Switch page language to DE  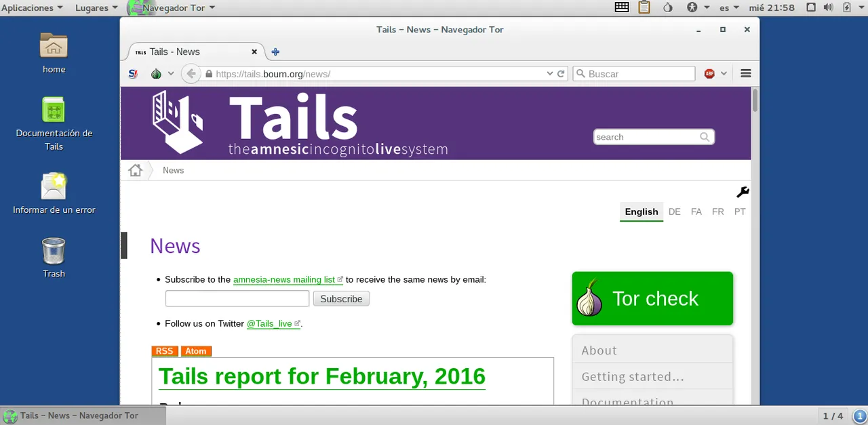674,211
